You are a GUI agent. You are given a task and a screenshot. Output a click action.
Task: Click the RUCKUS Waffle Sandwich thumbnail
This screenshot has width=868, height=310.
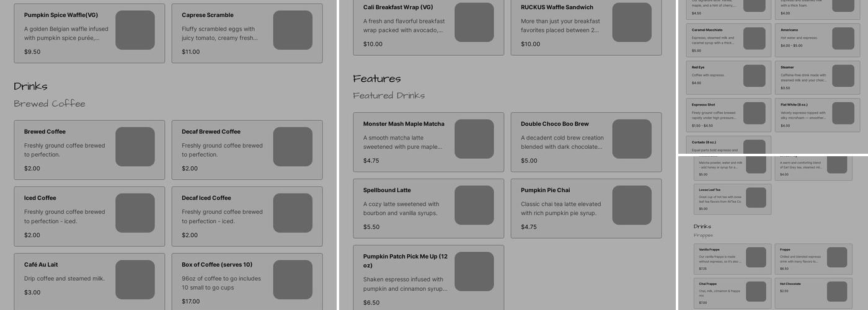(632, 23)
